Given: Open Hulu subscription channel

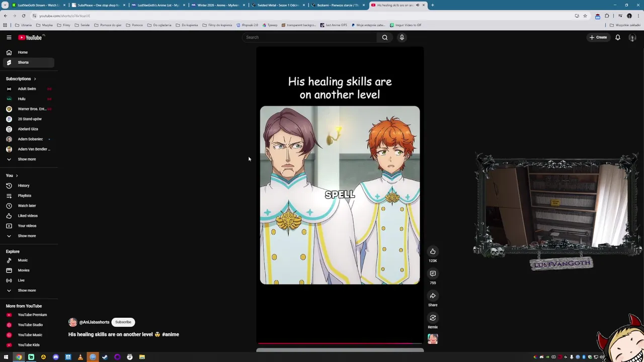Looking at the screenshot, I should (x=28, y=99).
